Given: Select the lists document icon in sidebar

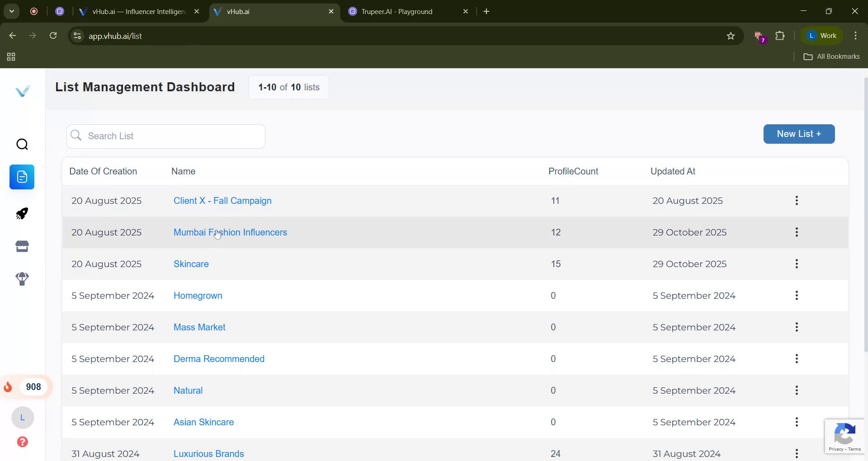Looking at the screenshot, I should tap(22, 177).
